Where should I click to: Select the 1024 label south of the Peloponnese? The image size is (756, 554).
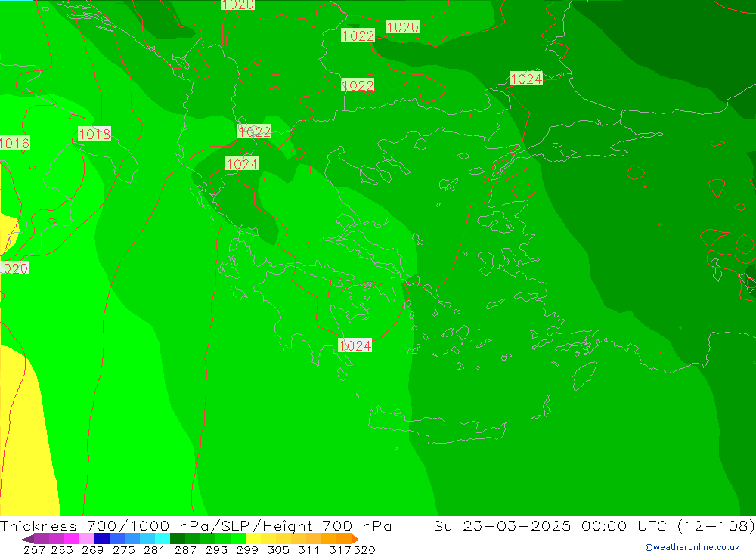tap(355, 345)
